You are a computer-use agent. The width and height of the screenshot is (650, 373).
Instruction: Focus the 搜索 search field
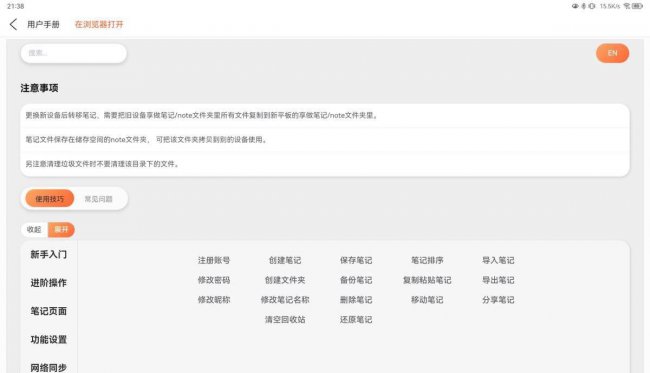point(74,53)
